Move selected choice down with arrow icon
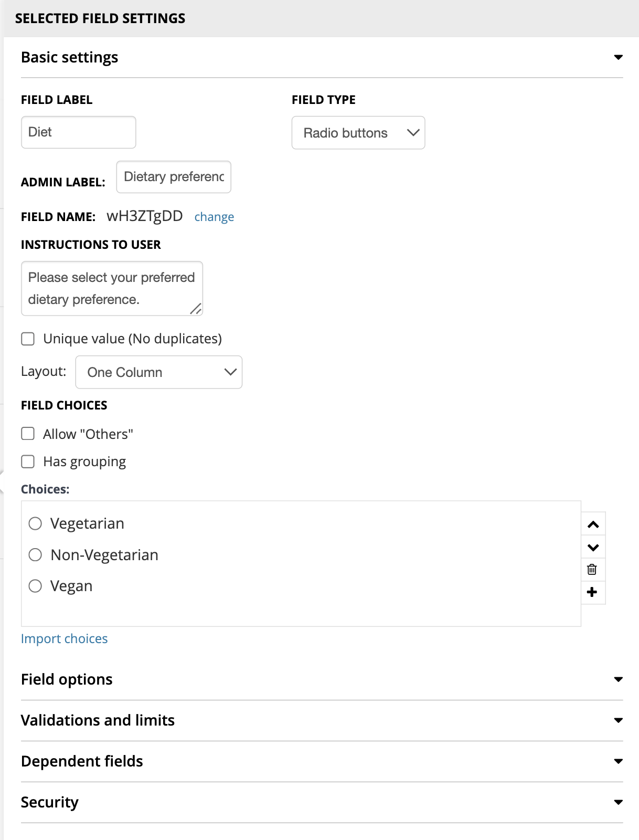The height and width of the screenshot is (840, 639). 593,548
